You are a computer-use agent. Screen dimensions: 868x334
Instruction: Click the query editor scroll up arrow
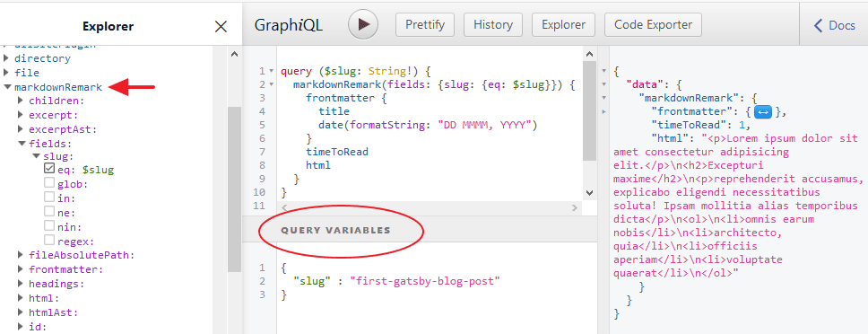click(589, 54)
